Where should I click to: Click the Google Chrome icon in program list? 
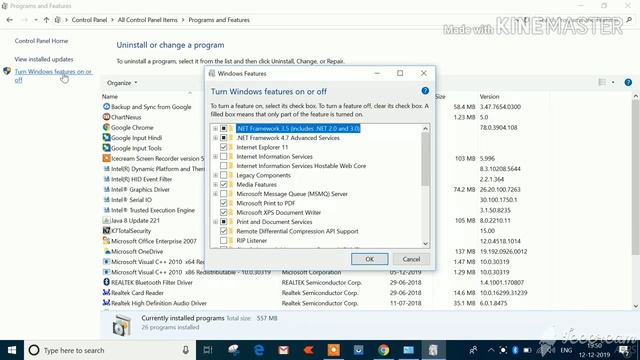click(x=107, y=127)
